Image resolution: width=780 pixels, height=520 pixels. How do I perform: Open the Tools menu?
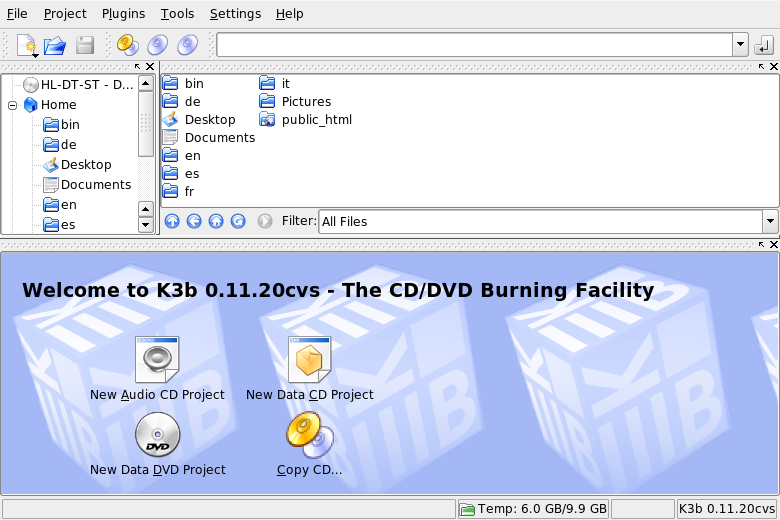(x=177, y=14)
